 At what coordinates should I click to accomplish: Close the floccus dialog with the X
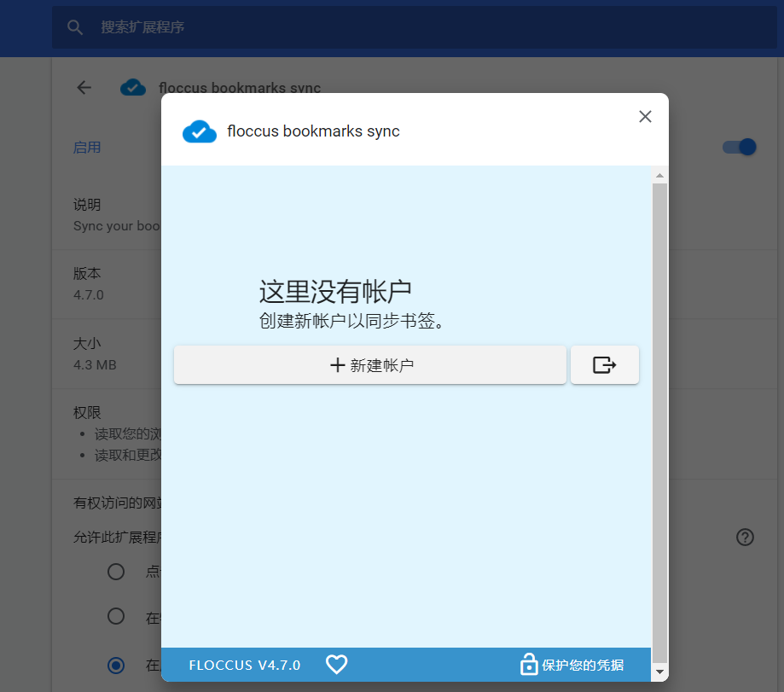(645, 117)
